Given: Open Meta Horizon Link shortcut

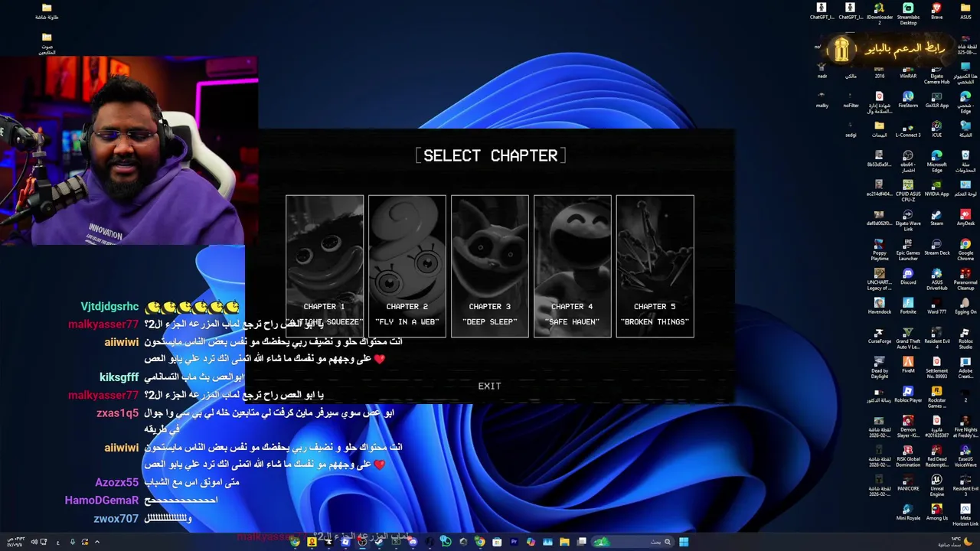Looking at the screenshot, I should click(965, 514).
